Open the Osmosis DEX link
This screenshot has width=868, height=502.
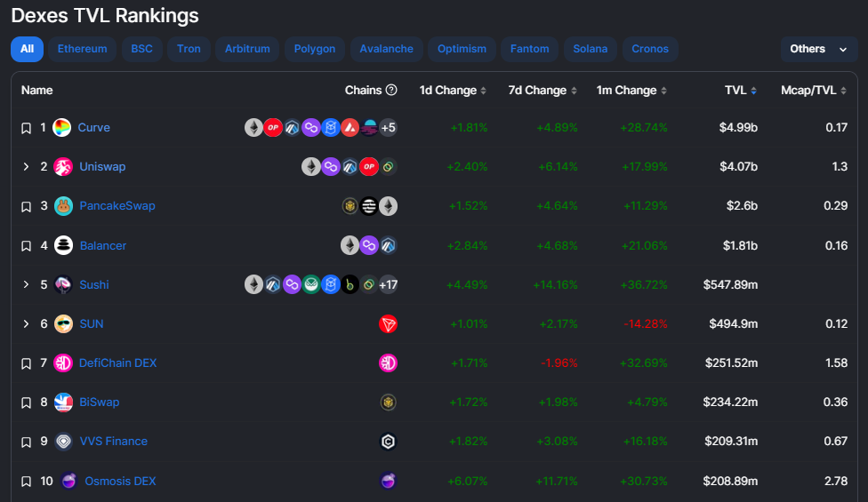click(120, 481)
